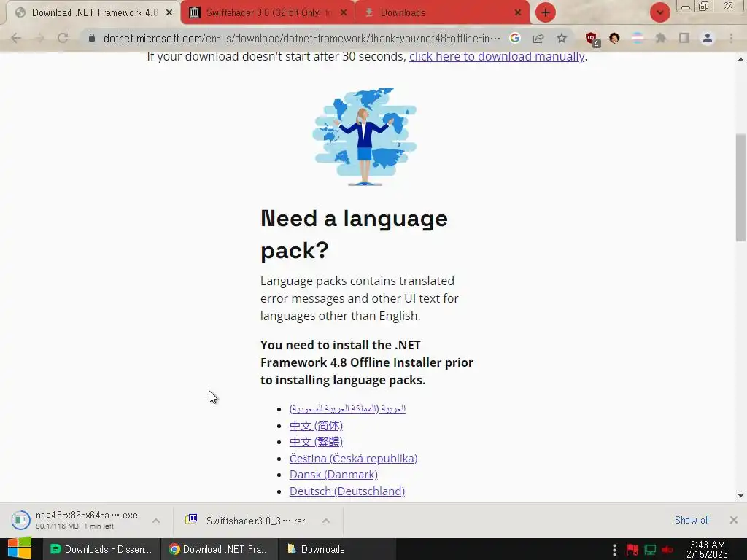Open the Downloads folder taskbar item

pyautogui.click(x=338, y=549)
